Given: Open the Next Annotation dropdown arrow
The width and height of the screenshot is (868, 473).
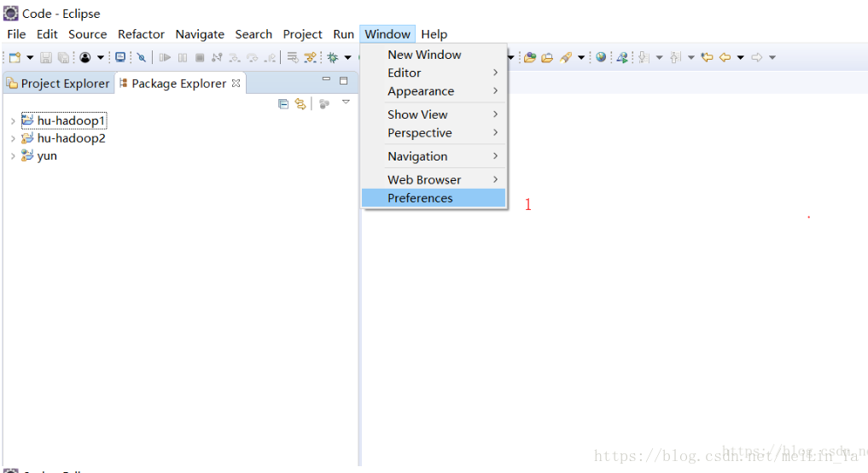Looking at the screenshot, I should click(659, 57).
